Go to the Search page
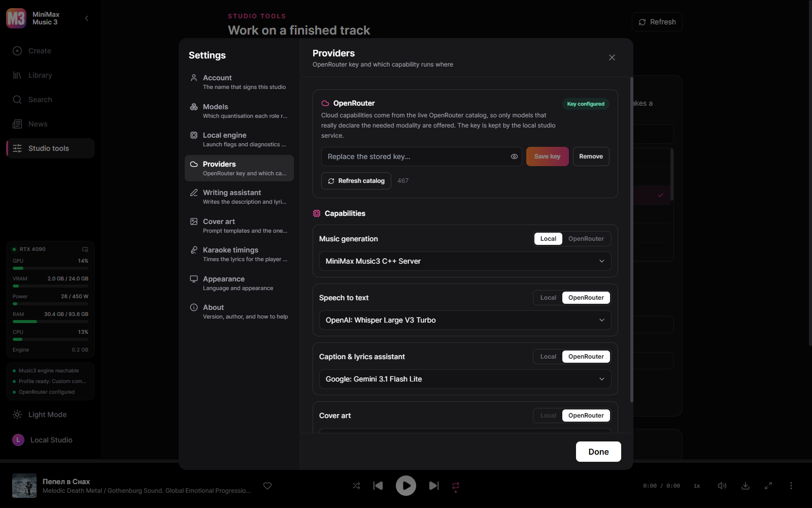The image size is (812, 508). [50, 100]
